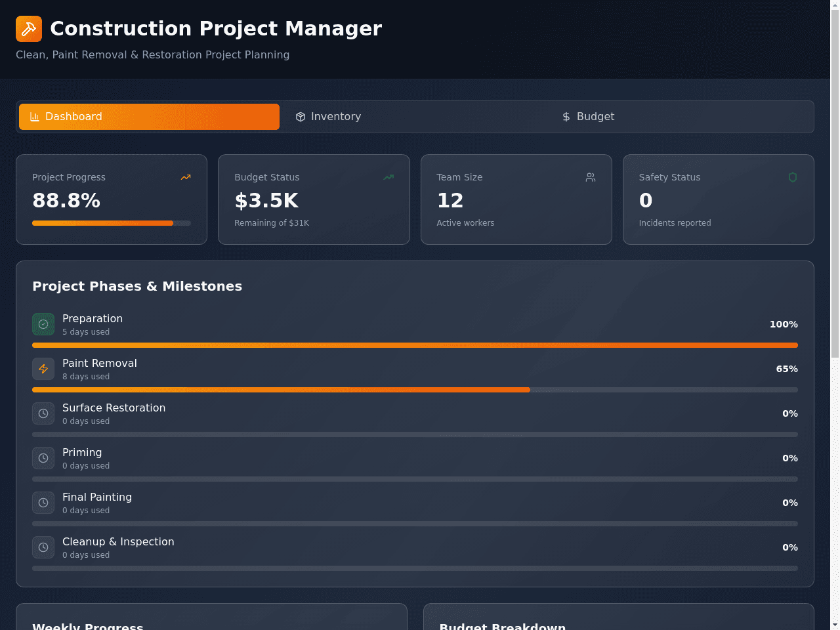The image size is (840, 630).
Task: Click the Inventory box icon
Action: pyautogui.click(x=301, y=117)
